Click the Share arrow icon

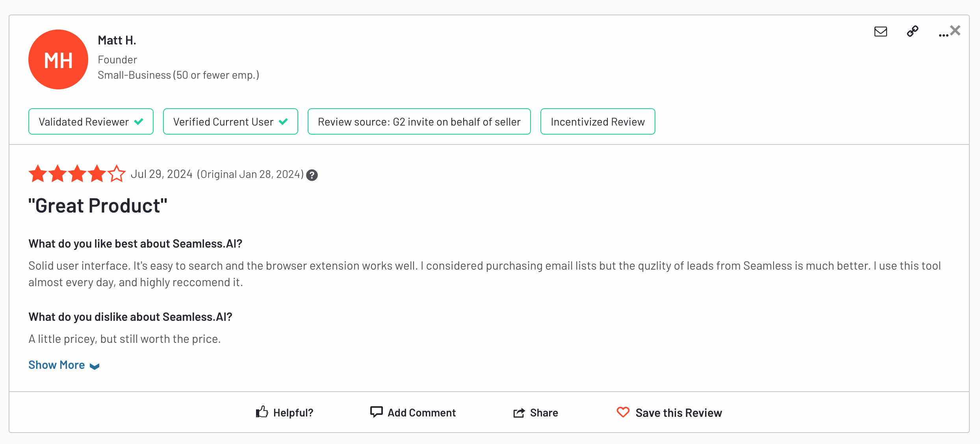click(x=519, y=413)
